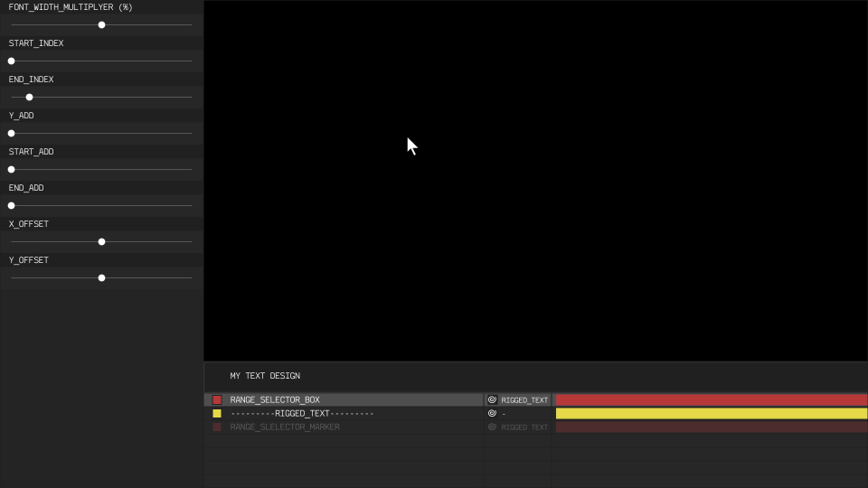Click the dark red swatch of RANGE_SLELECTOR_MARKER
The width and height of the screenshot is (868, 488).
point(217,427)
